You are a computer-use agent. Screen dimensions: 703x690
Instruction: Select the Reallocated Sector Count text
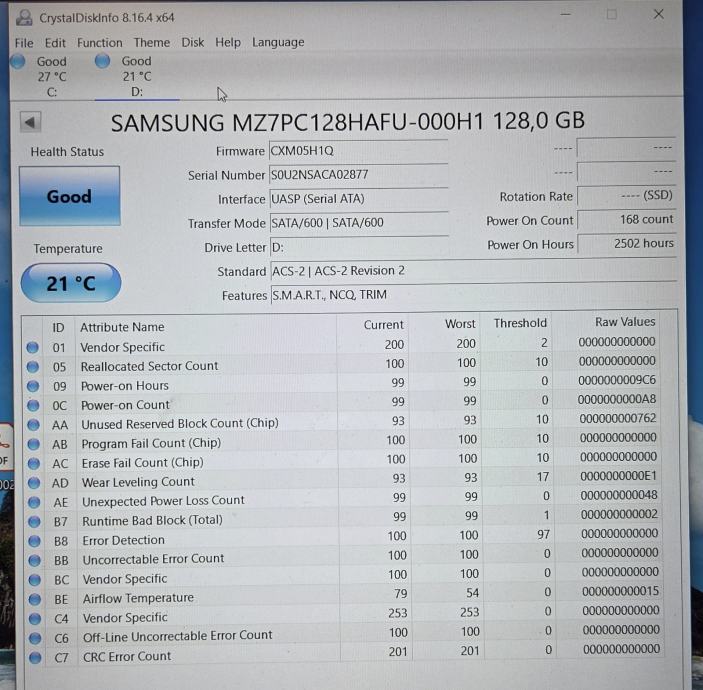point(149,366)
